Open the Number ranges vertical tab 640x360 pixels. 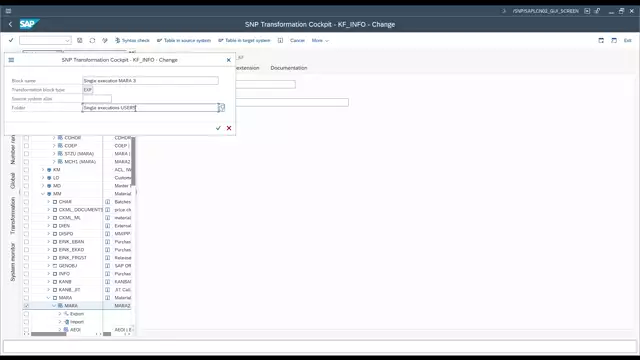13,149
